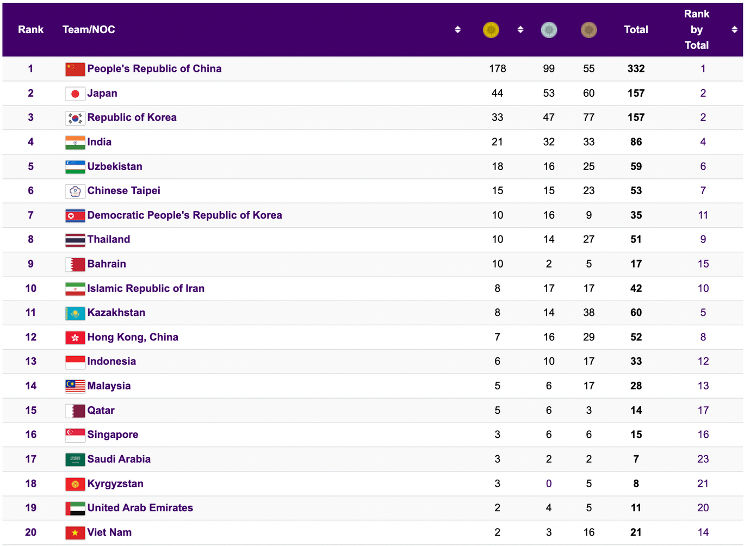Click the Saudi Arabia flag icon
The width and height of the screenshot is (756, 546).
pyautogui.click(x=75, y=460)
